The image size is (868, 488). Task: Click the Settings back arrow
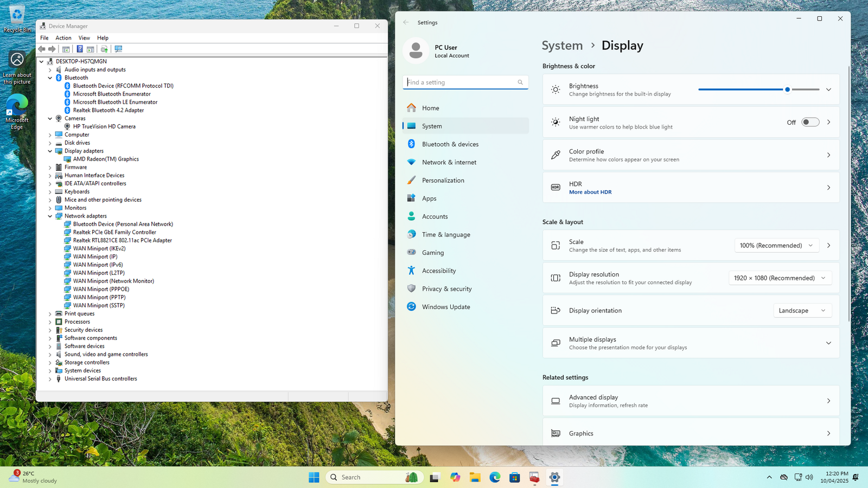pyautogui.click(x=406, y=22)
